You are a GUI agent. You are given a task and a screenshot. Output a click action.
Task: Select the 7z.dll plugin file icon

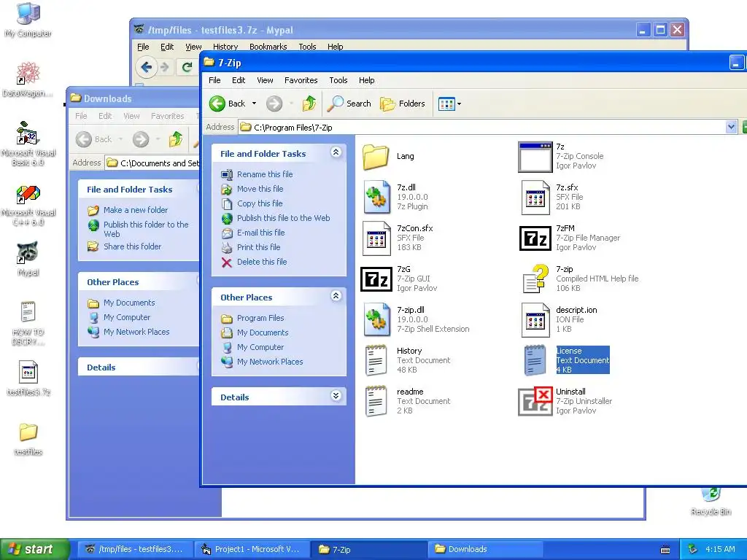pos(376,197)
